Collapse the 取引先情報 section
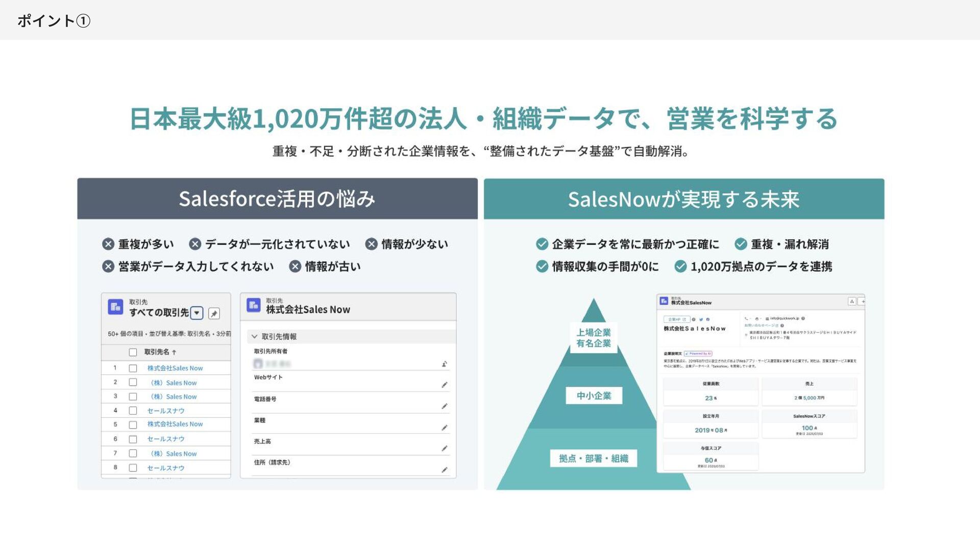 254,337
